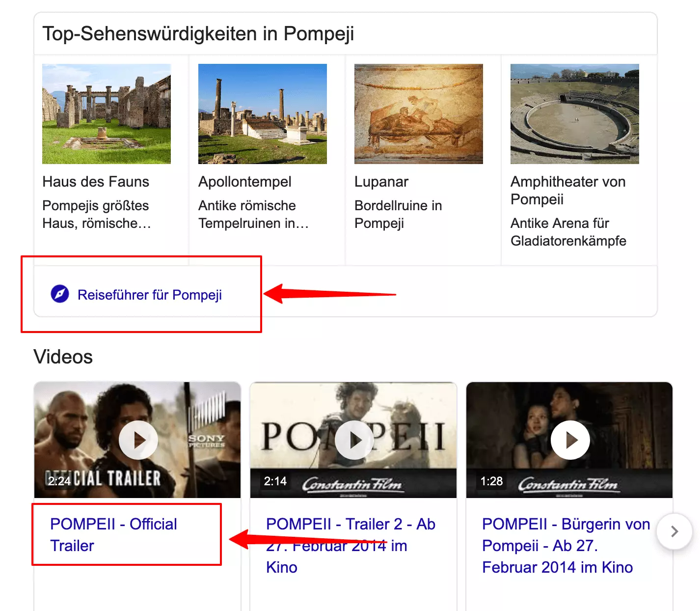Click the compass icon beside Reiseführer für Pompeji

click(60, 294)
